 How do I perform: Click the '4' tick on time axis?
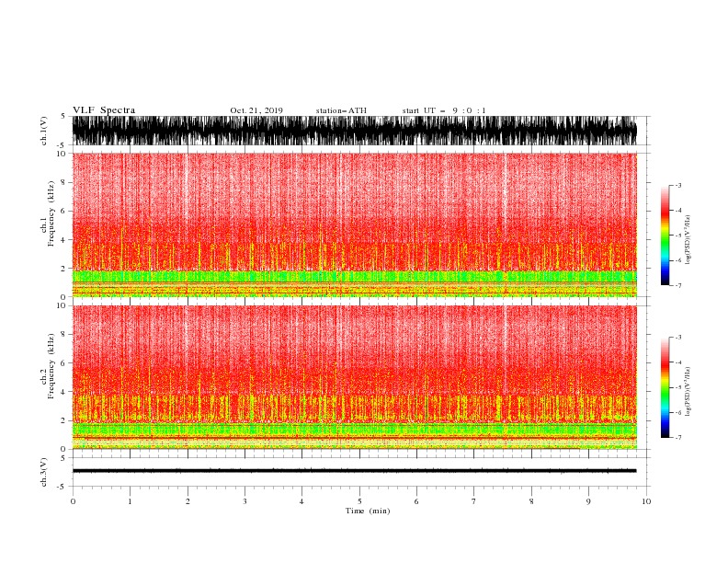click(x=302, y=501)
